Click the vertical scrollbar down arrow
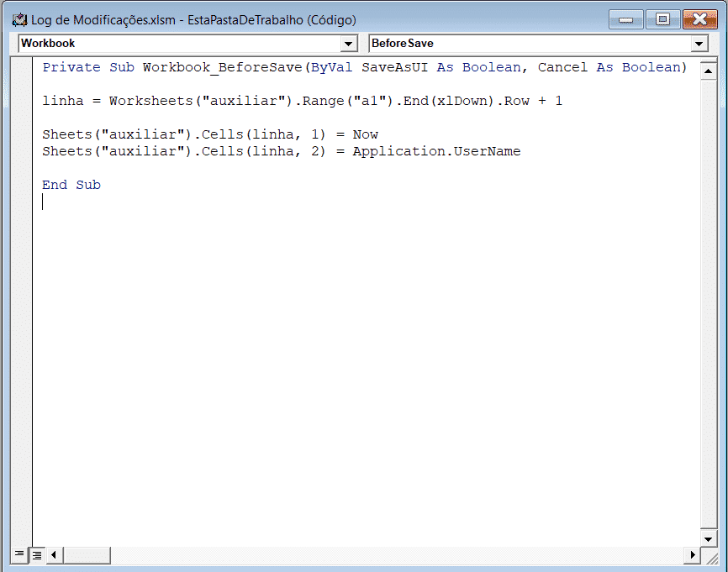This screenshot has width=728, height=572. click(x=708, y=538)
